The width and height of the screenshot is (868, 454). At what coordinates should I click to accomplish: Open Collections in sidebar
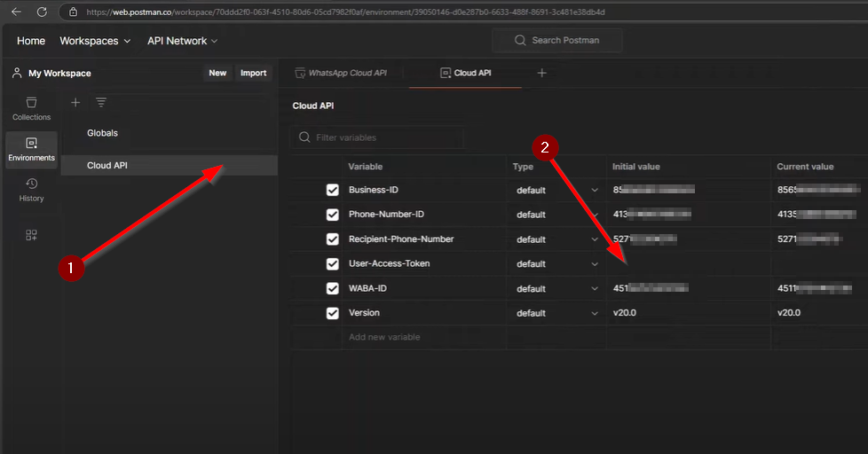[32, 109]
